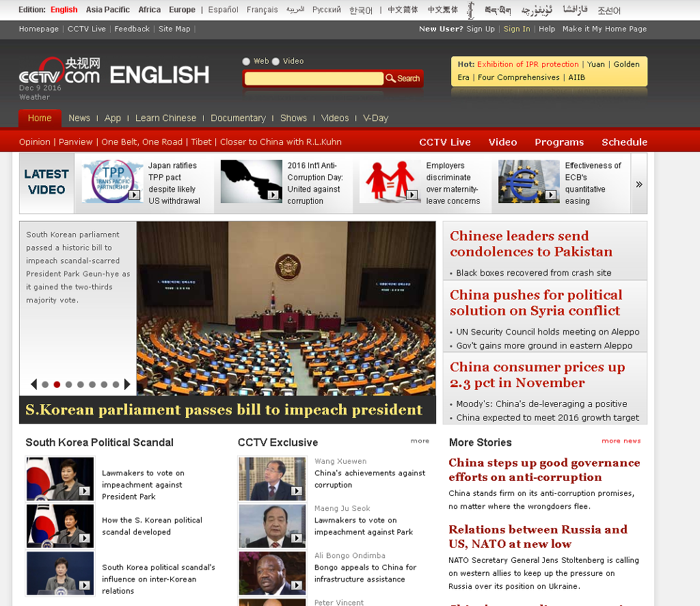Select the fourth slideshow dot
This screenshot has width=700, height=606.
tap(81, 384)
